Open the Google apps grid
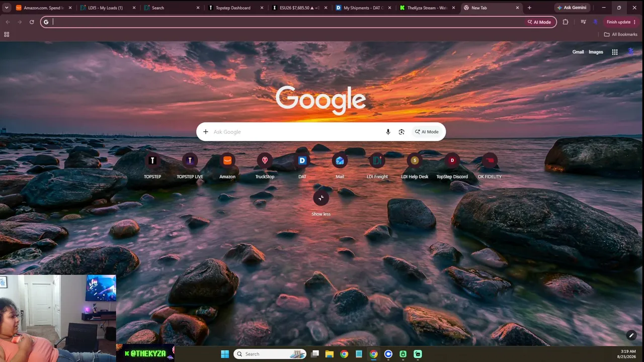The width and height of the screenshot is (644, 362). click(615, 52)
